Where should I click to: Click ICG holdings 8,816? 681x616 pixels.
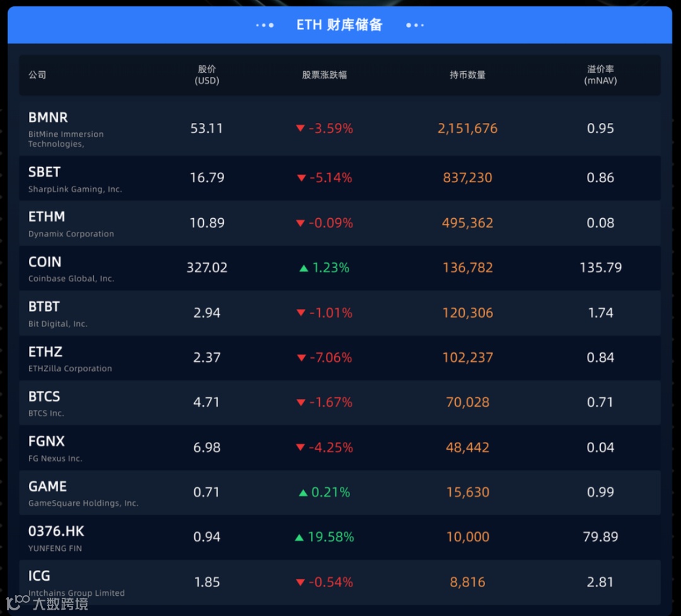coord(467,582)
